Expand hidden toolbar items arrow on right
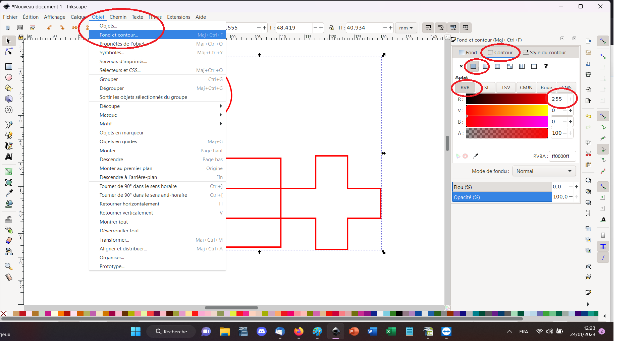Viewport: 644px width, 362px height. pos(588,304)
